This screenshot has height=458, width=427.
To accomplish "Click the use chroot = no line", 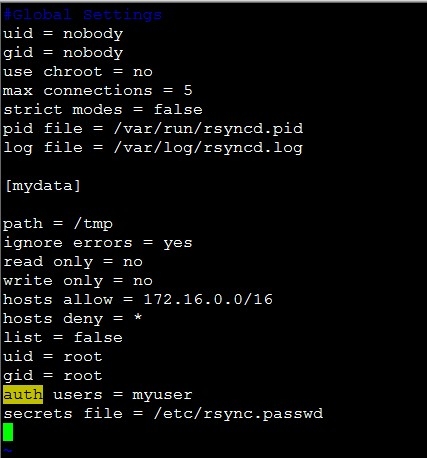I will 78,72.
